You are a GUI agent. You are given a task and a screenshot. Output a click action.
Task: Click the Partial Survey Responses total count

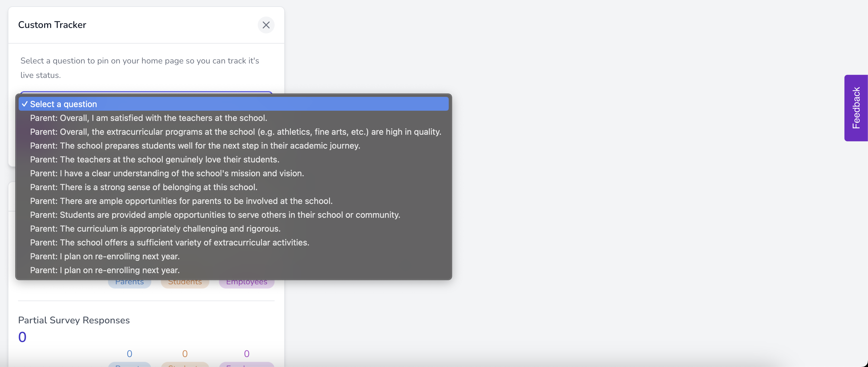click(22, 337)
